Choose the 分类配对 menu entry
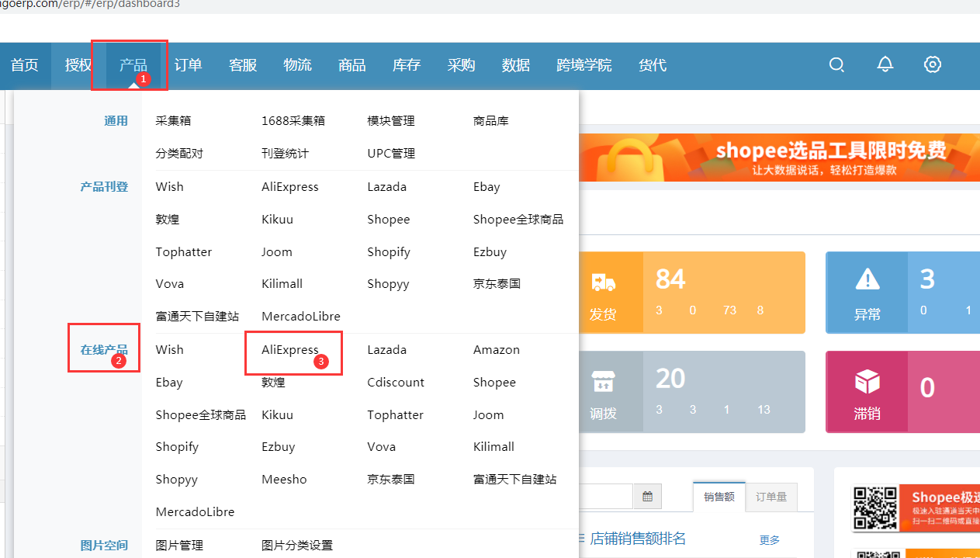 pyautogui.click(x=179, y=154)
